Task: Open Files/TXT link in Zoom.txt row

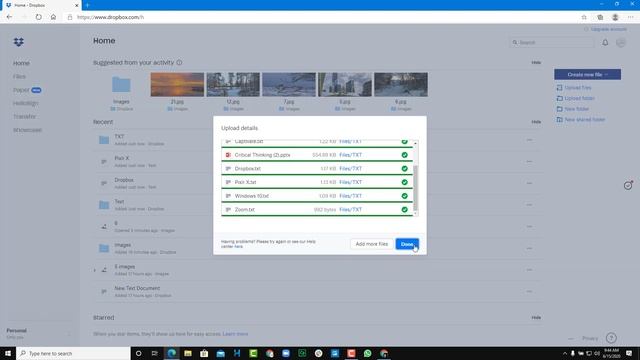Action: tap(350, 209)
